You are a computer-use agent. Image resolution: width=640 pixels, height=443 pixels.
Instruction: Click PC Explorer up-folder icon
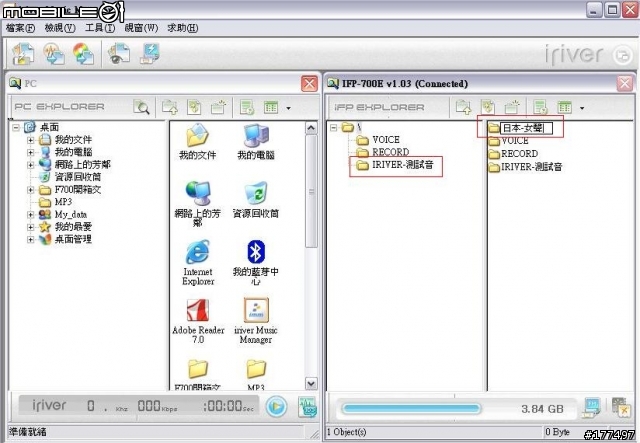click(169, 107)
